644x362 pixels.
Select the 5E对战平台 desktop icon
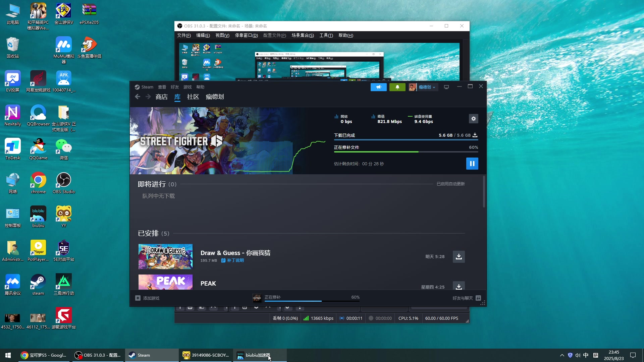point(64,251)
